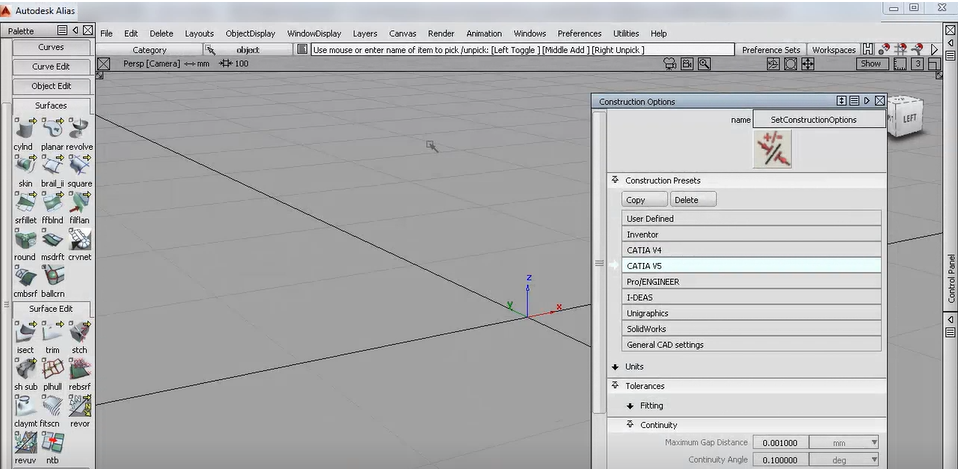Select the CATIA V5 preset
Image resolution: width=958 pixels, height=469 pixels.
click(x=751, y=266)
